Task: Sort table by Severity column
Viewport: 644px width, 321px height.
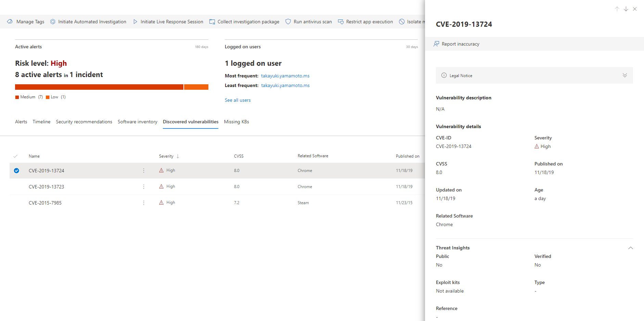Action: click(166, 156)
